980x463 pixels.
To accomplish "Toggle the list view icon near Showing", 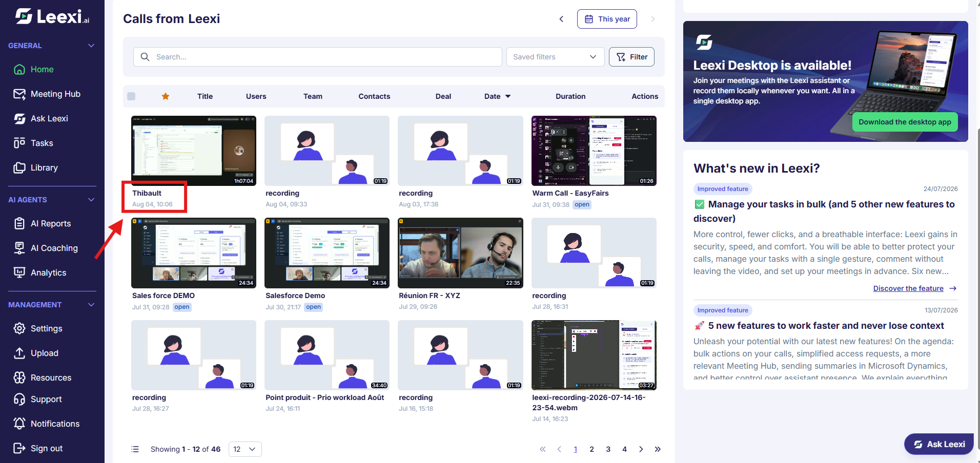I will [x=135, y=449].
